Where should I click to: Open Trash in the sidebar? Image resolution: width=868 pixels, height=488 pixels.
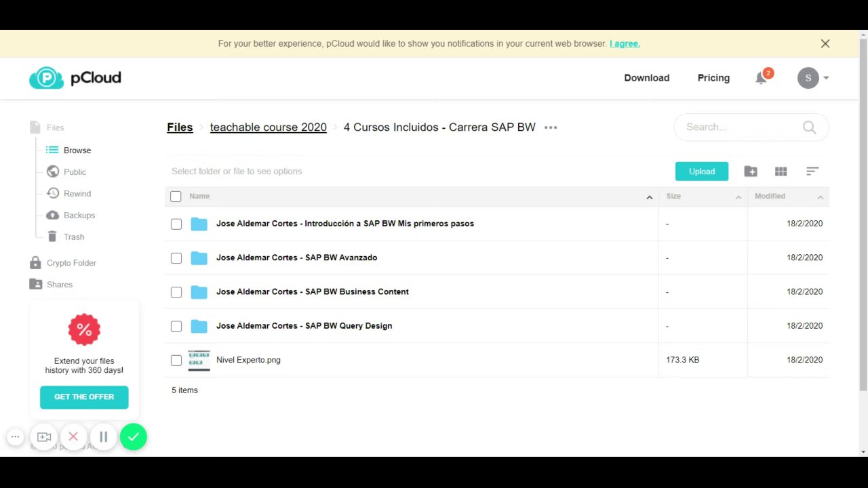pos(74,237)
